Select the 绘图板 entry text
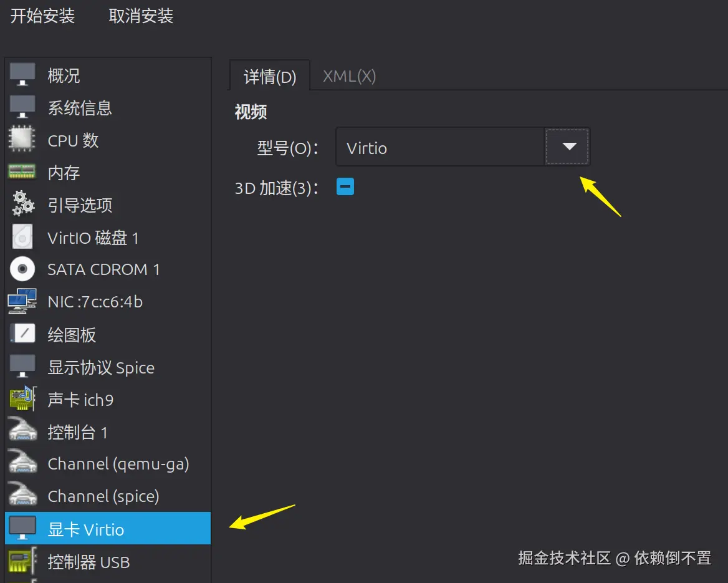Viewport: 728px width, 583px height. tap(72, 335)
